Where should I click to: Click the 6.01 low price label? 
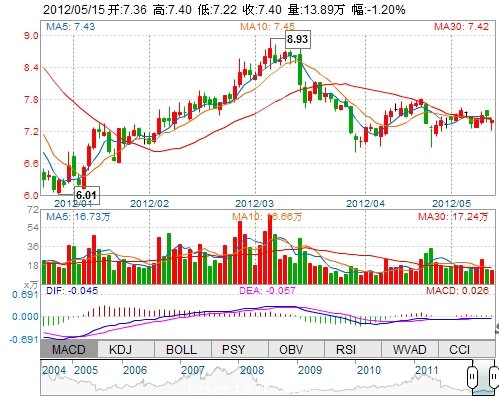click(86, 195)
